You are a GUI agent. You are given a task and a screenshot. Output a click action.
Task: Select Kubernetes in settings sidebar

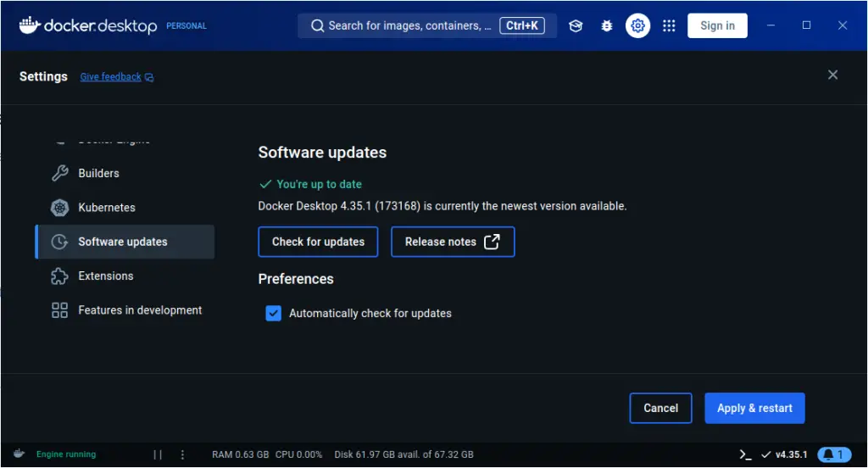click(125, 208)
